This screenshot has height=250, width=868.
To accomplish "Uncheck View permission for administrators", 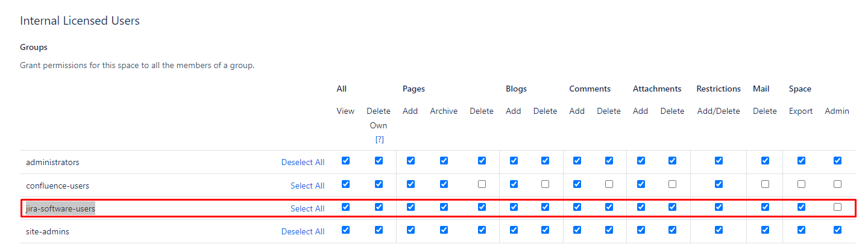I will point(345,161).
